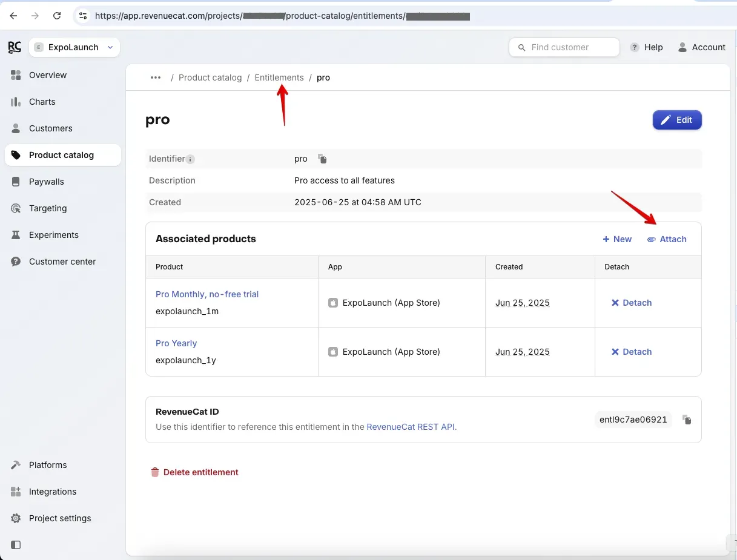Click the Paywalls icon in sidebar
Screen dimensions: 737x560
click(x=16, y=182)
